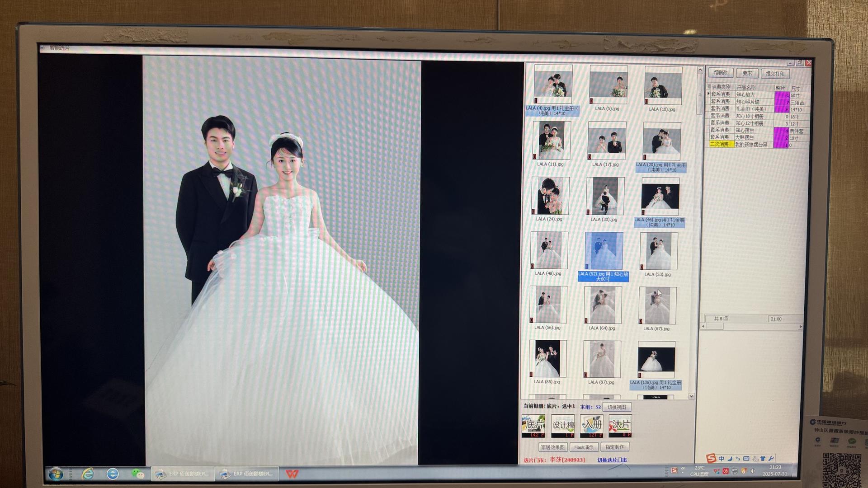Click the 切换选片门市 link
Screen dimensions: 868x488
612,460
